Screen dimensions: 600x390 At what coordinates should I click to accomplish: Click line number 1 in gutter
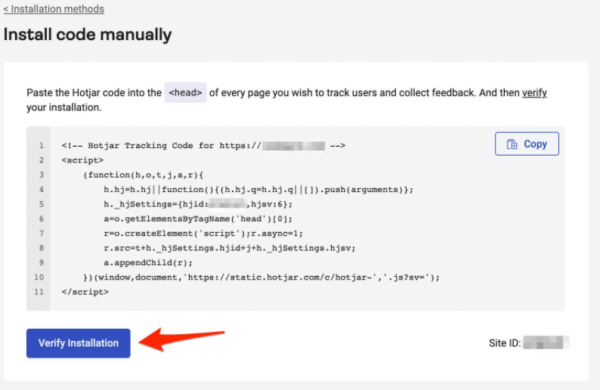tap(41, 145)
